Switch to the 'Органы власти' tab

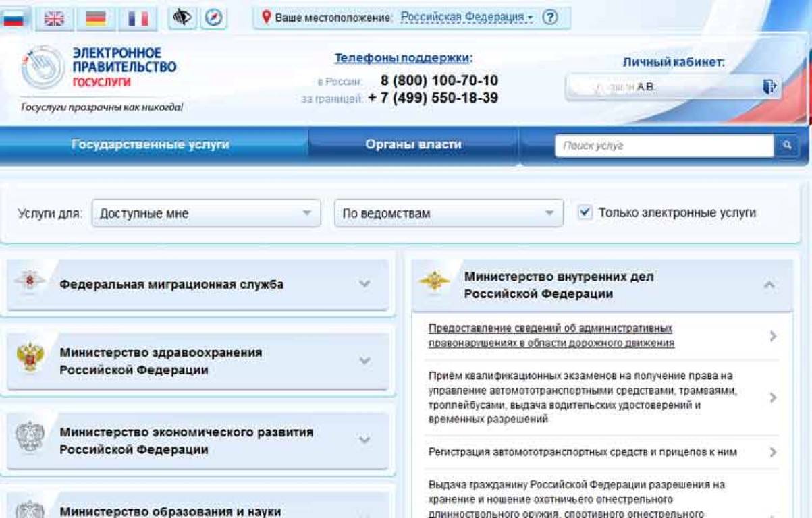[x=413, y=144]
